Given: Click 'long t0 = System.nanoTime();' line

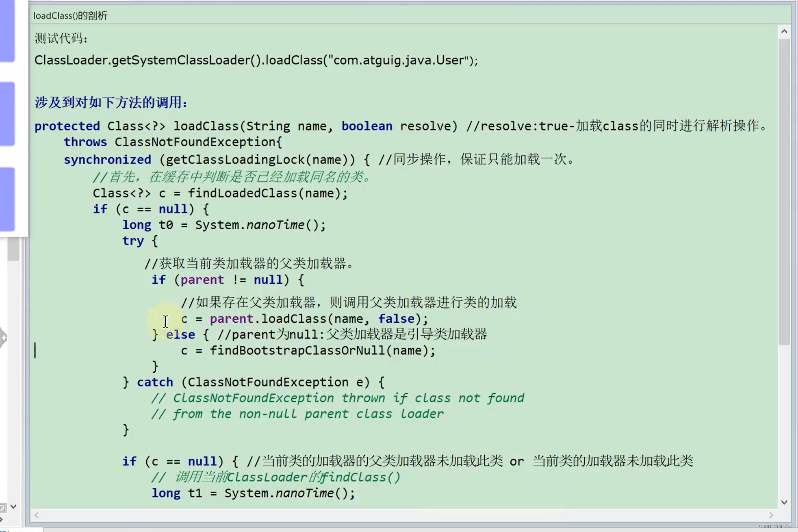Looking at the screenshot, I should click(224, 225).
